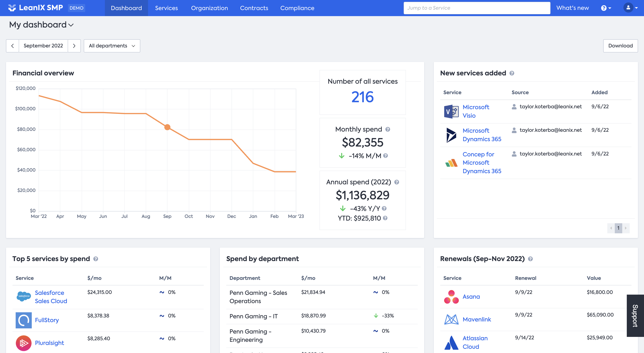Click the Microsoft Visio service icon
This screenshot has height=353, width=644.
(x=451, y=111)
